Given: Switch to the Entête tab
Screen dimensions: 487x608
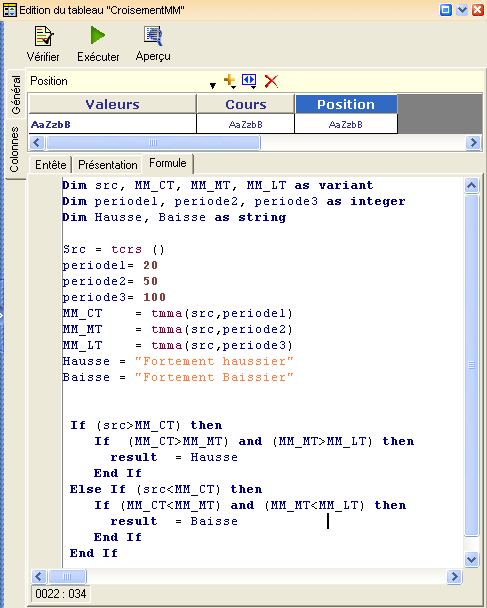Looking at the screenshot, I should [51, 165].
